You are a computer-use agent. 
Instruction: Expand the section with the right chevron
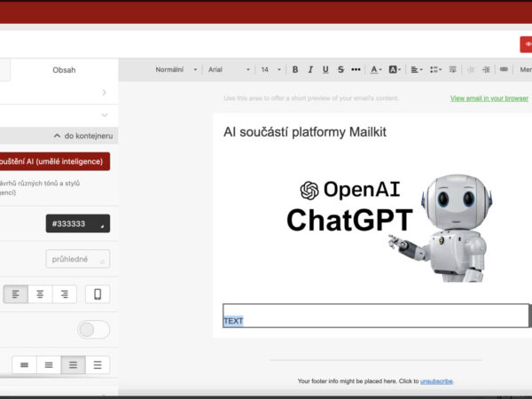pyautogui.click(x=104, y=92)
